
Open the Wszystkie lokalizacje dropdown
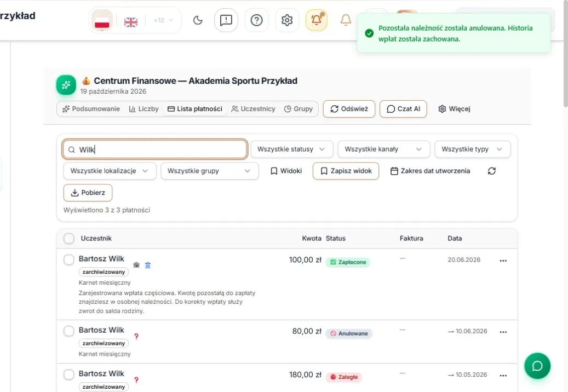110,171
